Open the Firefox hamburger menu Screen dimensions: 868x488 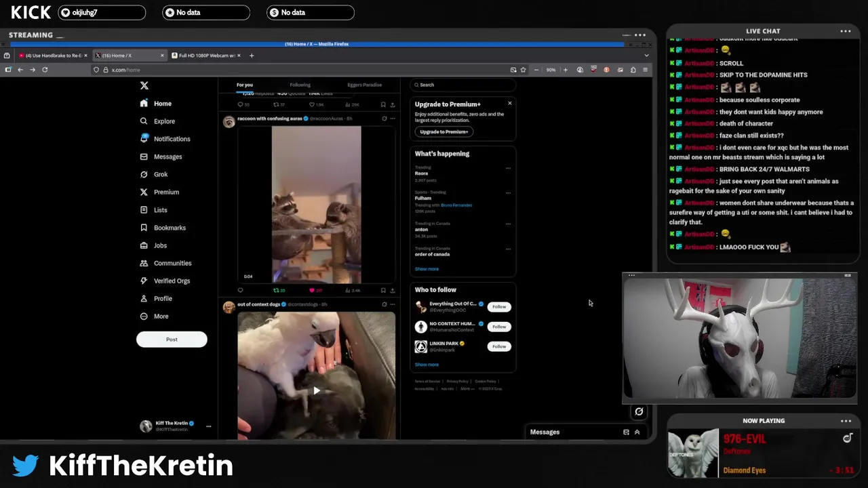point(645,70)
